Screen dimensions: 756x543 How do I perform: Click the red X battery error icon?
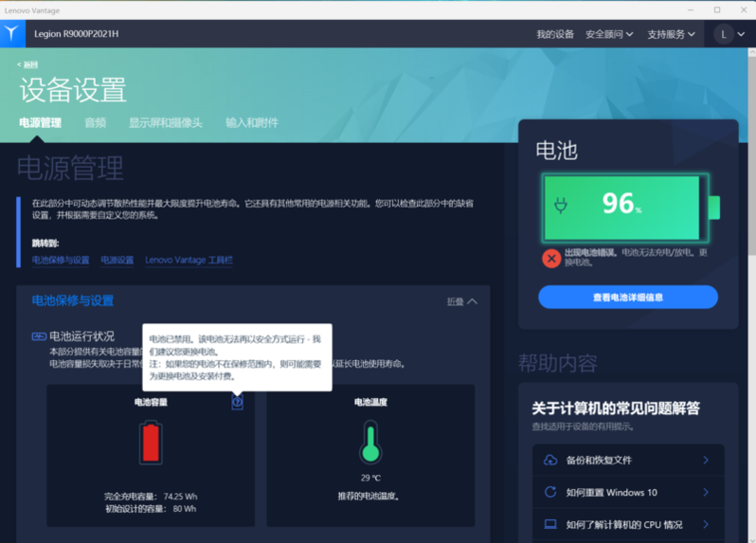point(551,258)
